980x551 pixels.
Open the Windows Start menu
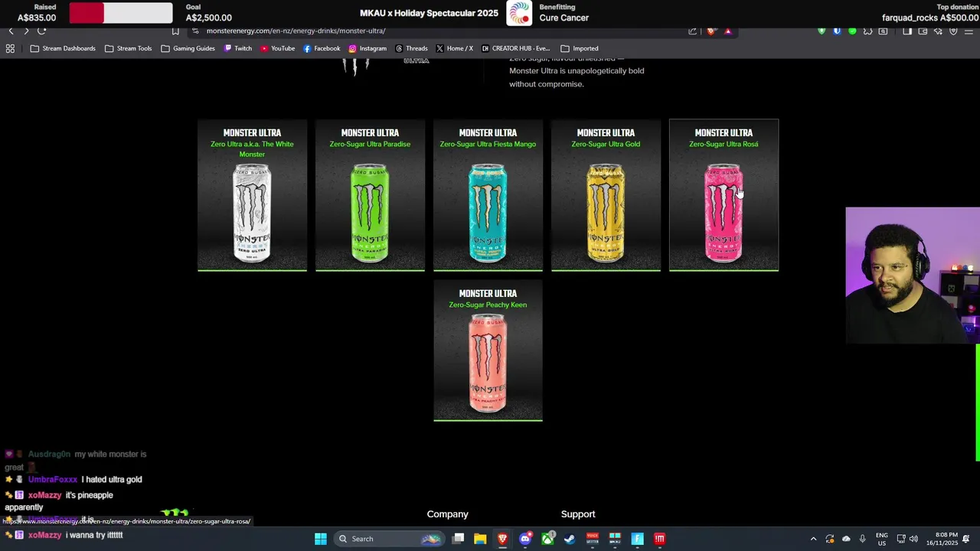pyautogui.click(x=321, y=539)
